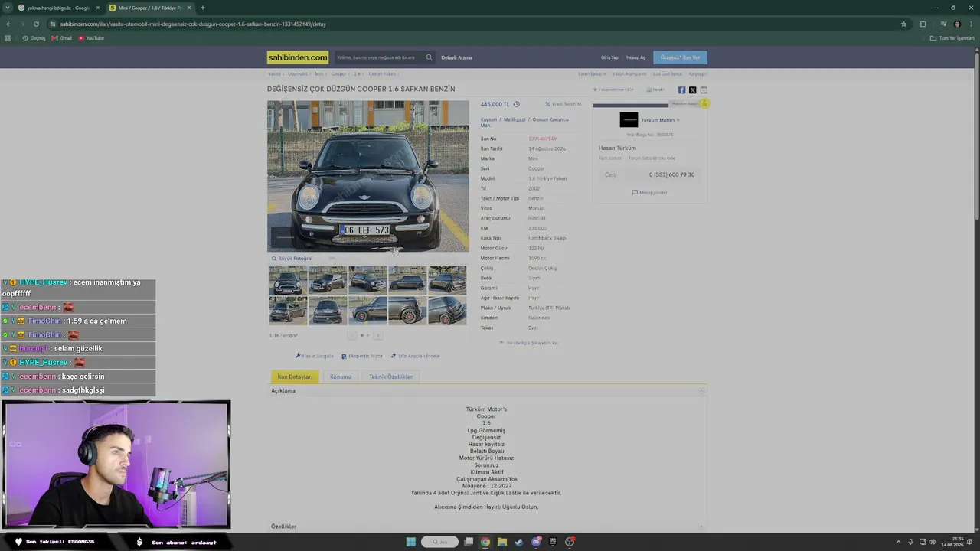Click the address bar URL

pyautogui.click(x=193, y=24)
